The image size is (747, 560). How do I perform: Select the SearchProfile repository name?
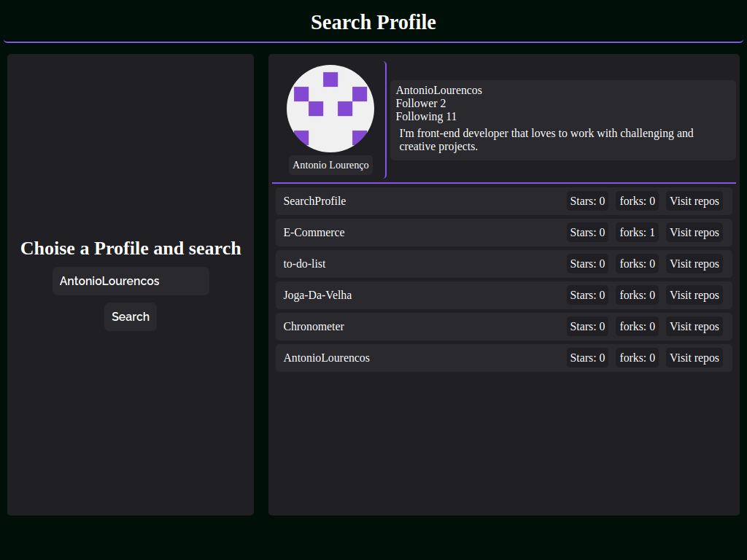point(314,201)
